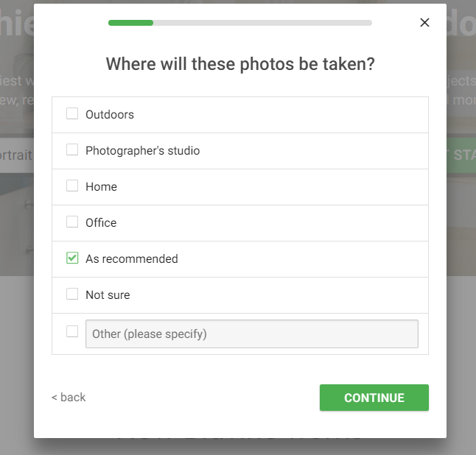The image size is (476, 455).
Task: Choose the Office option label
Action: coord(101,223)
